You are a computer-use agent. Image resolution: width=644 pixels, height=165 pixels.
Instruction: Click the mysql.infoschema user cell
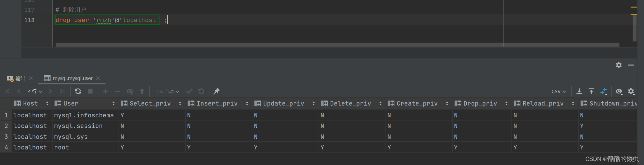[x=85, y=115]
